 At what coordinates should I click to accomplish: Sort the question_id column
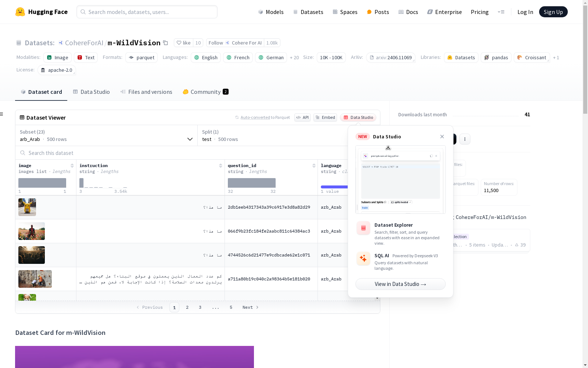[314, 166]
